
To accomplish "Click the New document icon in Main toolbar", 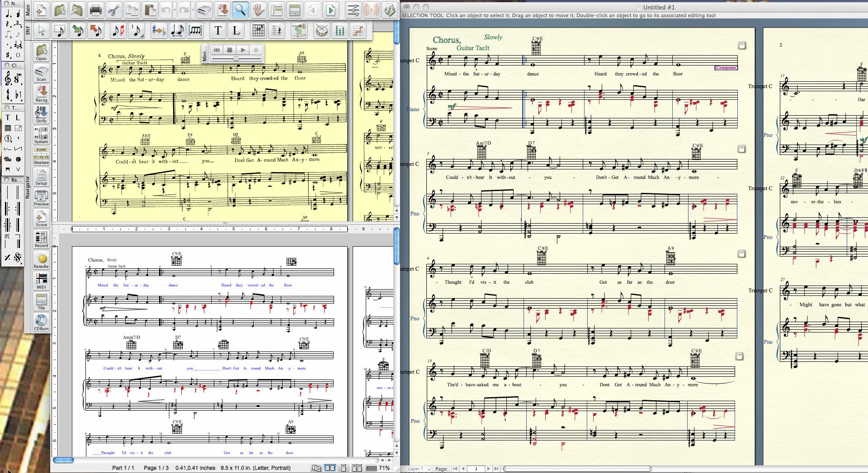I will tap(41, 10).
